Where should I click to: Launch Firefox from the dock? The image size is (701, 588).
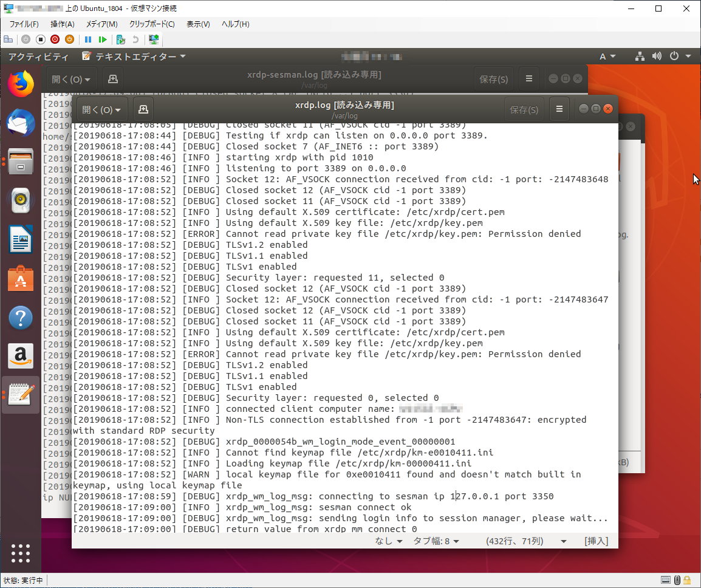(x=21, y=84)
